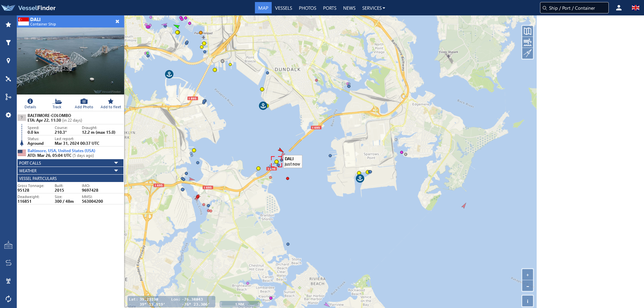Open the NEWS menu item

point(349,8)
